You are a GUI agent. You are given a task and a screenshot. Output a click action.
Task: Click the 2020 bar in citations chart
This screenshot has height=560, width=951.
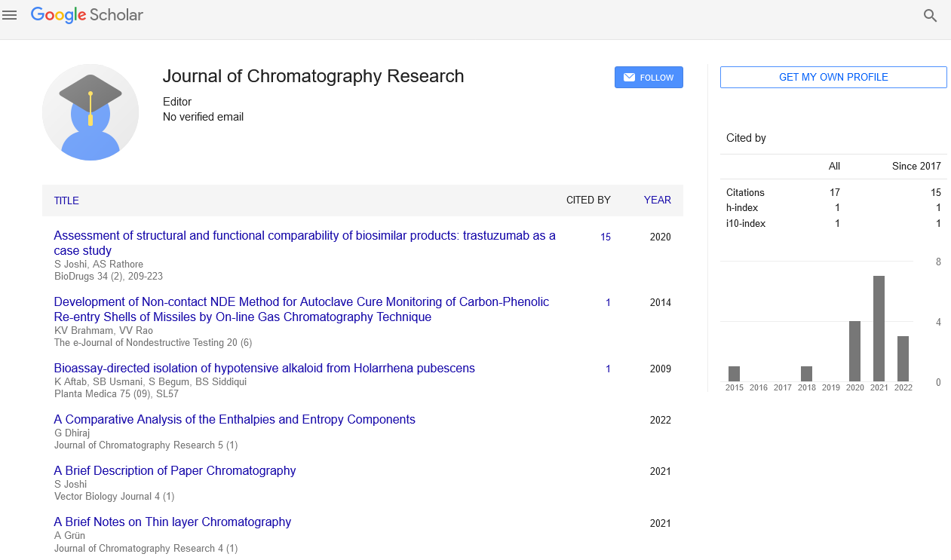click(854, 351)
